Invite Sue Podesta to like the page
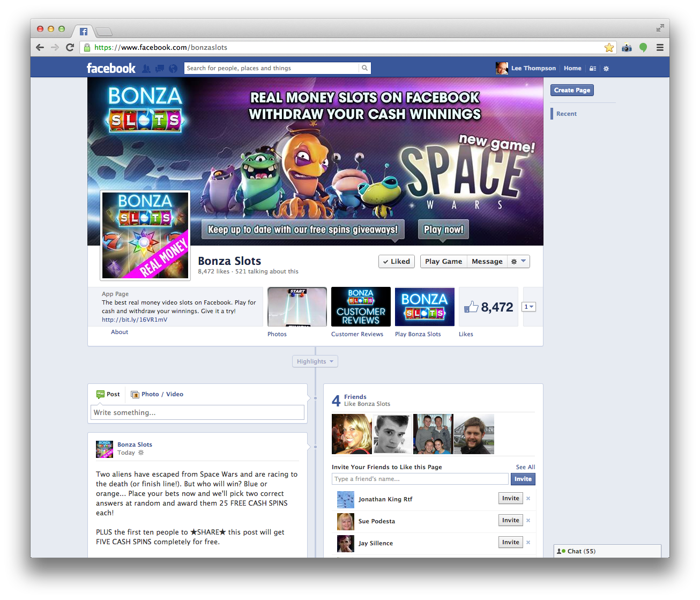The image size is (700, 600). pos(510,520)
